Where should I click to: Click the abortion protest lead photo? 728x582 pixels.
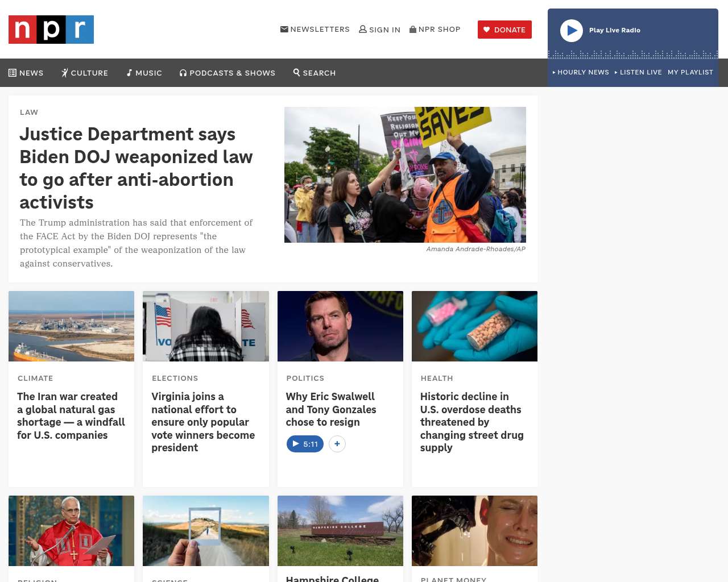(x=405, y=174)
